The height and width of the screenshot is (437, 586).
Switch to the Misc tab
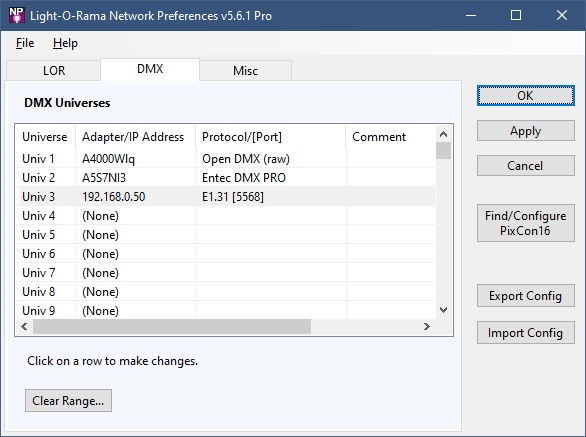pyautogui.click(x=246, y=70)
